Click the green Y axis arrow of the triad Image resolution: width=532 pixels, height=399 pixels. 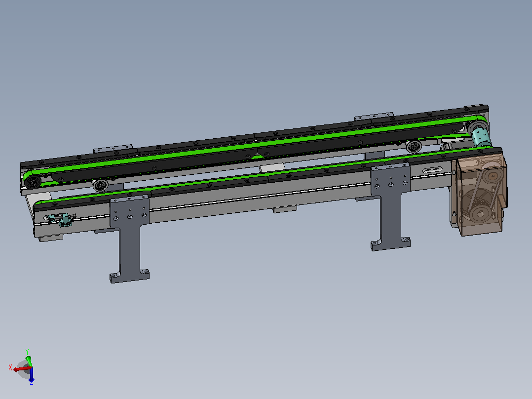(29, 361)
